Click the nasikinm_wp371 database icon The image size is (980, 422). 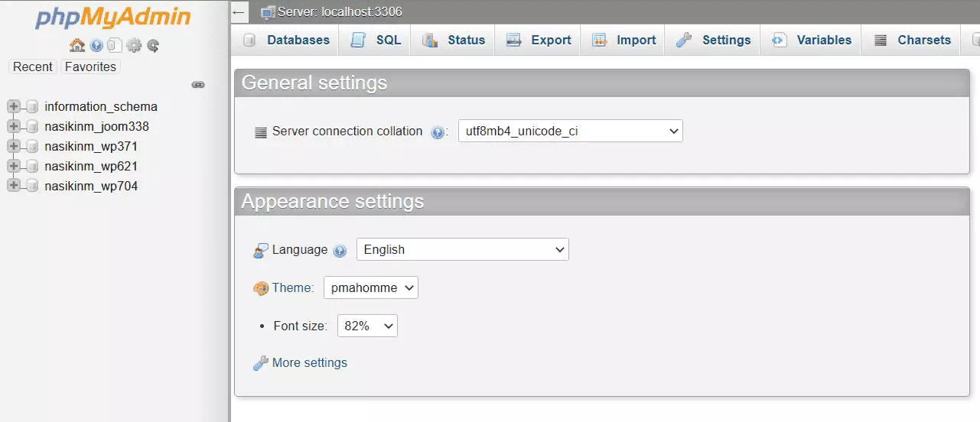click(x=32, y=147)
